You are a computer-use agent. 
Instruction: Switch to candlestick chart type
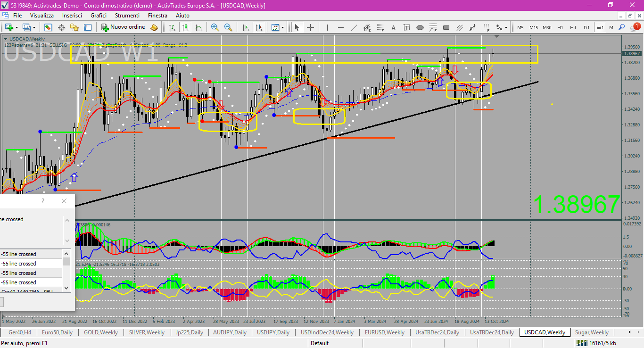tap(185, 27)
